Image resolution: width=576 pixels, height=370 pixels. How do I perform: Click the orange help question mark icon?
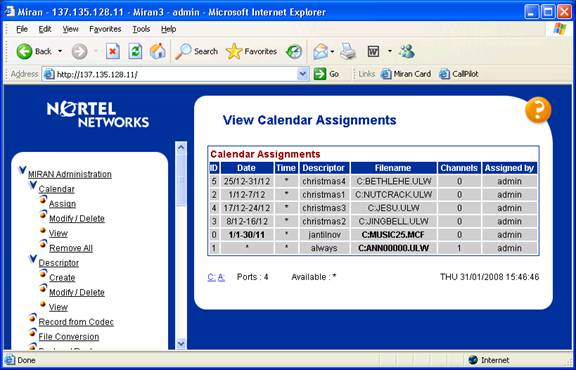coord(538,110)
